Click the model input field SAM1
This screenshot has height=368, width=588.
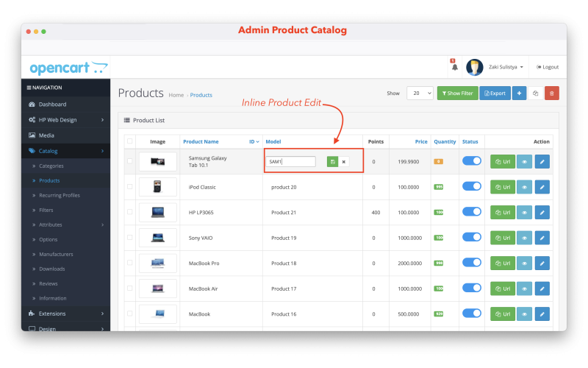pos(290,162)
